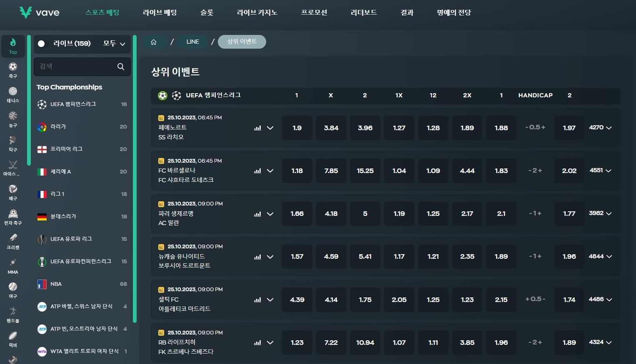Expand markets chevron for 파리 생제르맹 match

[x=270, y=214]
